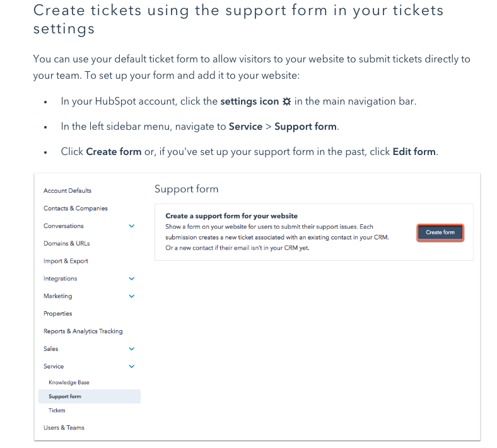This screenshot has width=497, height=448.
Task: Select Support form in sidebar
Action: click(65, 396)
